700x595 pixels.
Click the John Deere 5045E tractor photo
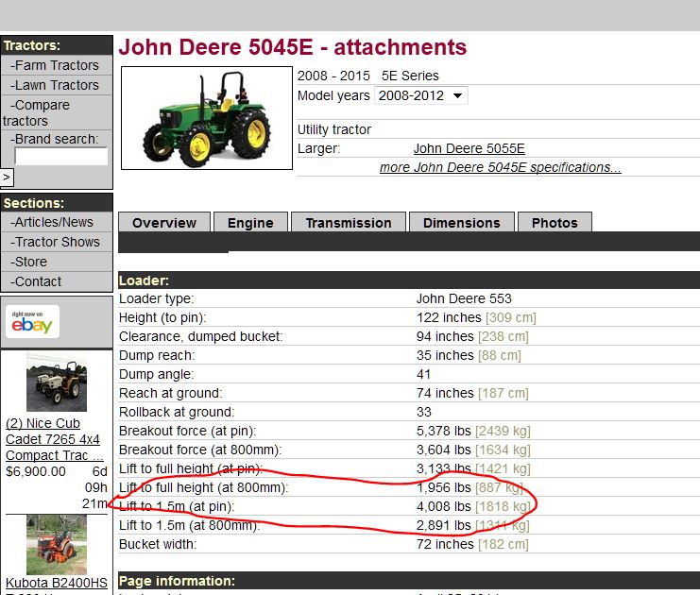click(207, 118)
